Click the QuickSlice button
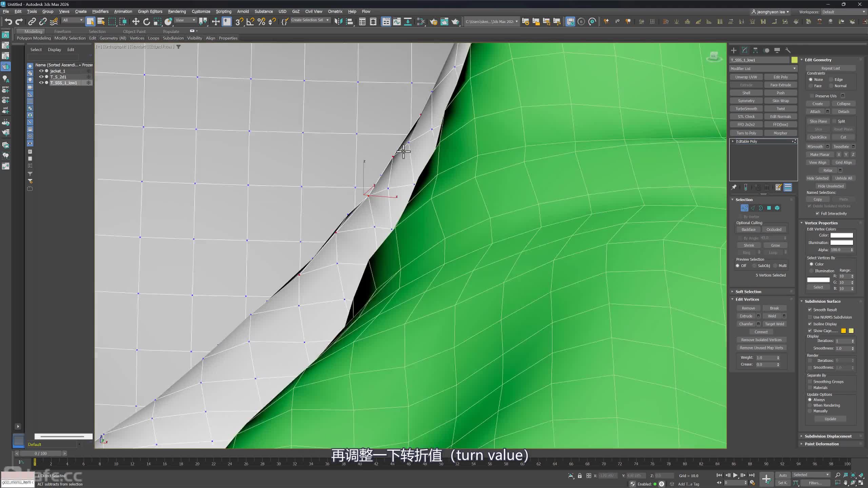 click(818, 137)
